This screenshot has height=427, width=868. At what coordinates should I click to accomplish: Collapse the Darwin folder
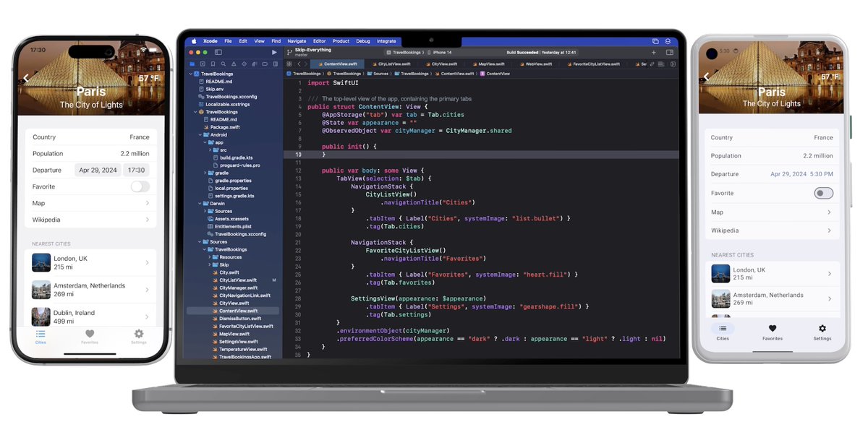pyautogui.click(x=200, y=204)
